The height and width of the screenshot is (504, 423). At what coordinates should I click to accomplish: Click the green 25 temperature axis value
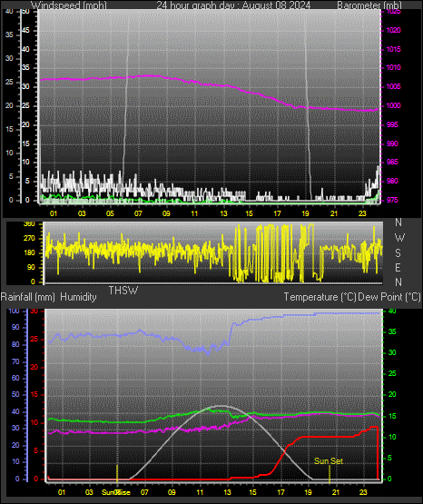pyautogui.click(x=392, y=373)
